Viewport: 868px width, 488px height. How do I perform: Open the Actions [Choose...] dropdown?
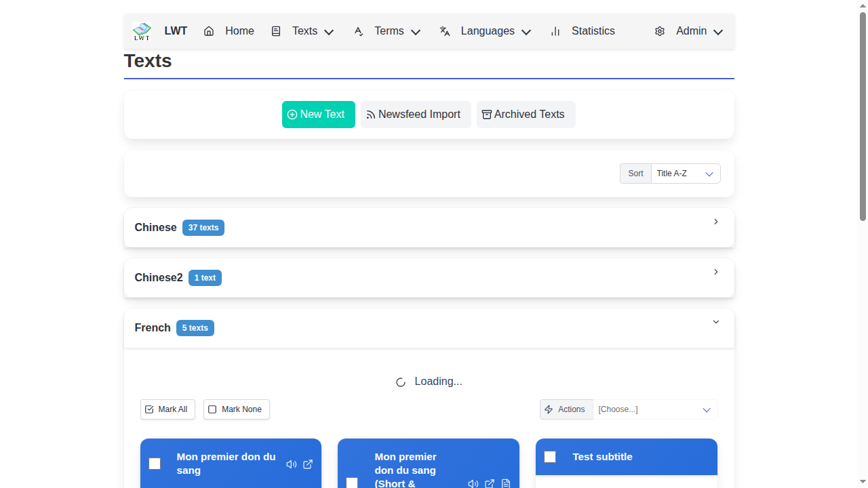[654, 409]
